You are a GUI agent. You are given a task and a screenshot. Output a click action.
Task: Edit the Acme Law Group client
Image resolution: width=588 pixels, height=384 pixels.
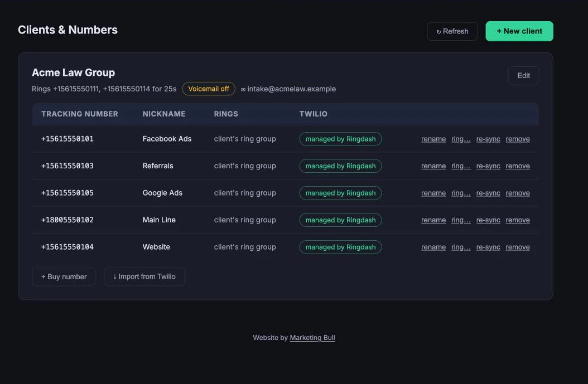(x=523, y=76)
